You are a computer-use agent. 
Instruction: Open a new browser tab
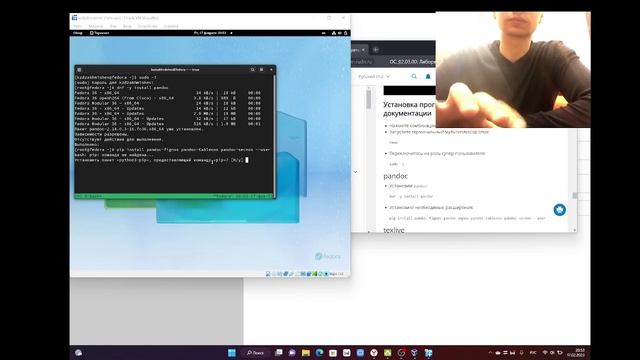[x=376, y=50]
